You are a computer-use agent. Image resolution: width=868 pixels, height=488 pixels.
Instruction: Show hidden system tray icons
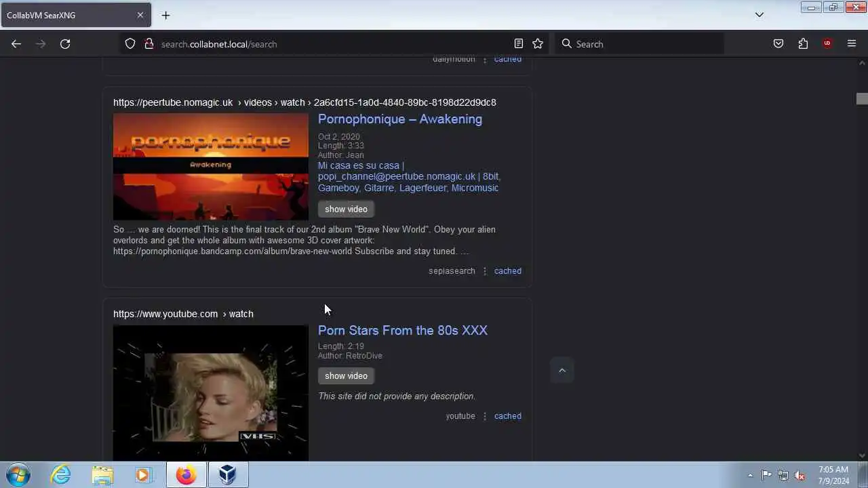pos(750,475)
